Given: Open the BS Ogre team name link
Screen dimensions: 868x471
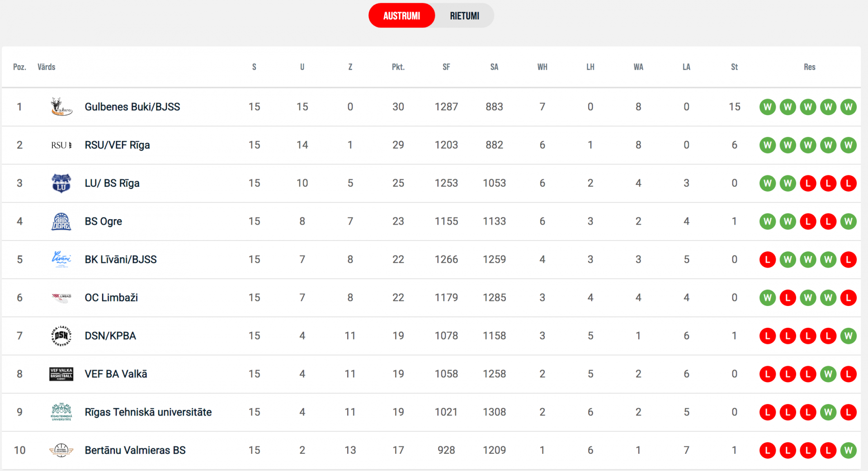Looking at the screenshot, I should [x=104, y=221].
